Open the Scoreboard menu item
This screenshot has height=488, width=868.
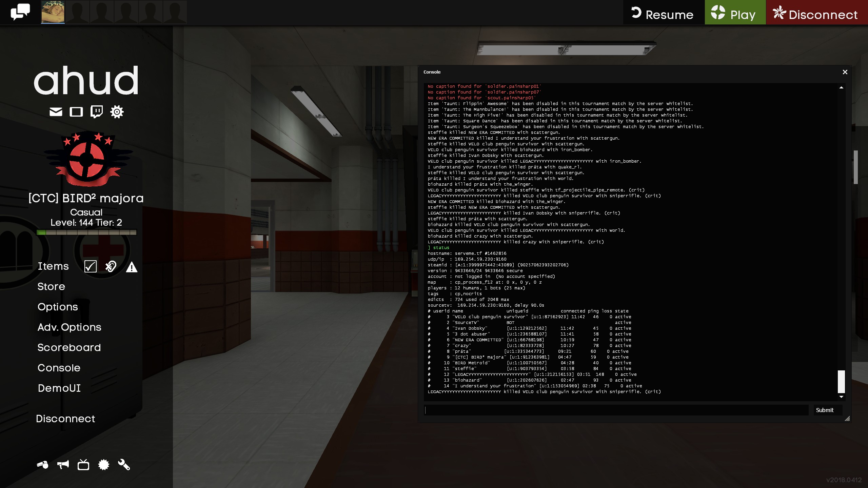point(69,348)
